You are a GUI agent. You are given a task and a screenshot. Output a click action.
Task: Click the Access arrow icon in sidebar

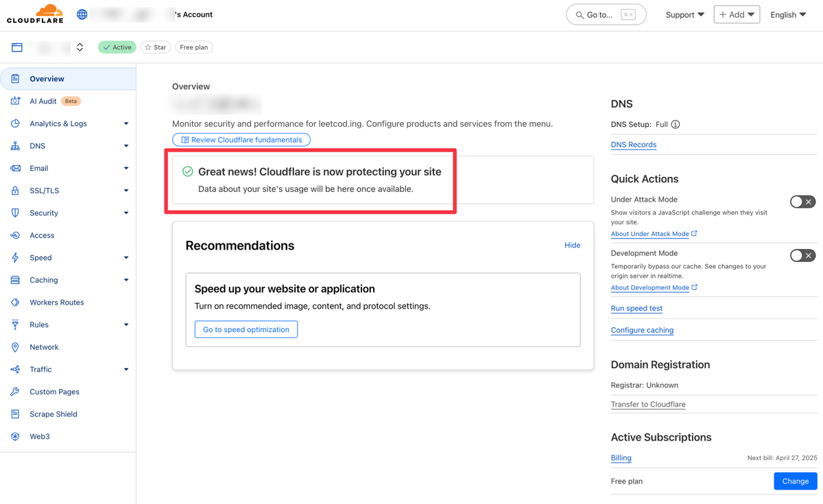[15, 235]
